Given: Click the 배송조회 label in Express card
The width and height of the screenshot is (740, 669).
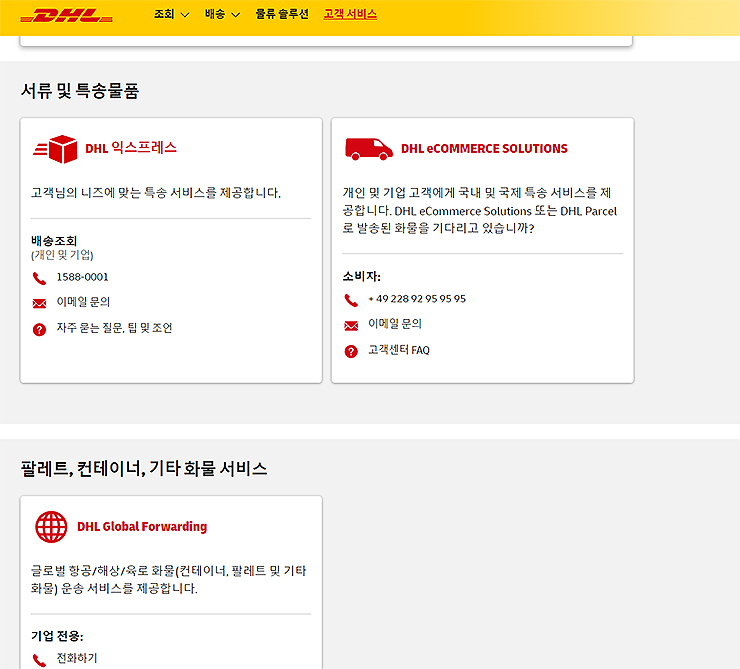Looking at the screenshot, I should [54, 241].
